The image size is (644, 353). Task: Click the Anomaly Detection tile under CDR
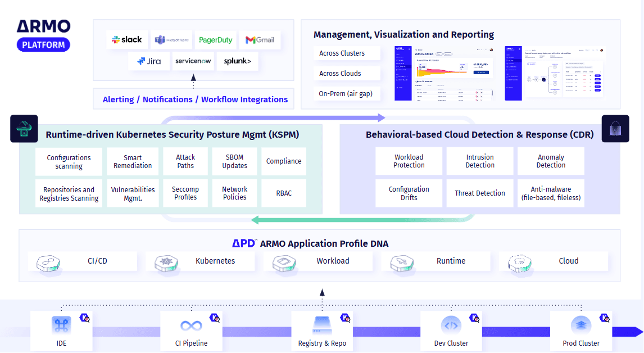tap(551, 161)
